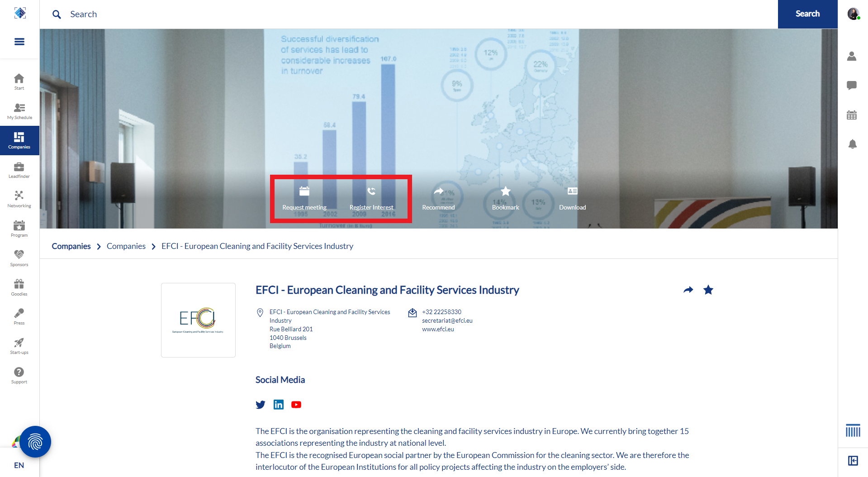Collapse the right sidebar panel
Viewport: 868px width, 477px height.
pyautogui.click(x=853, y=461)
